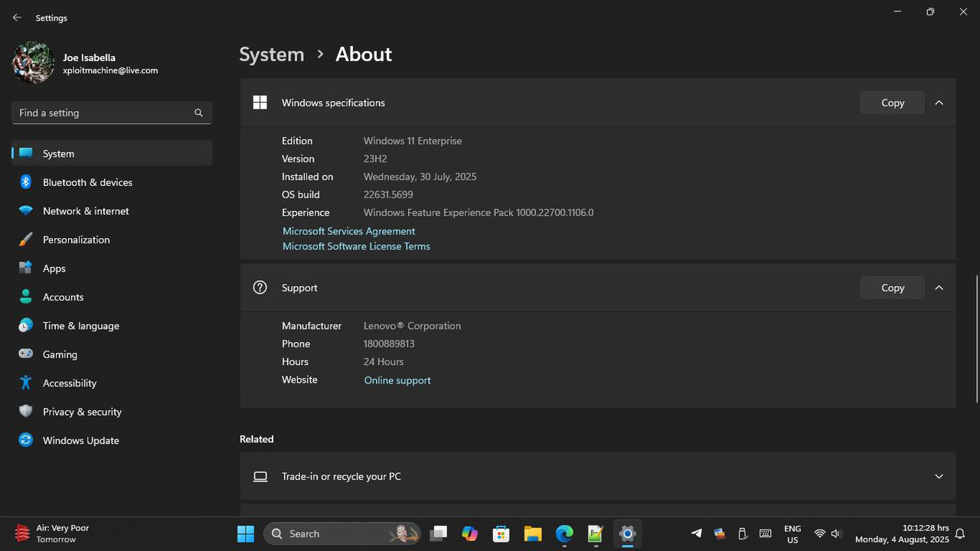Go to Personalization settings
The height and width of the screenshot is (551, 980).
pyautogui.click(x=76, y=240)
